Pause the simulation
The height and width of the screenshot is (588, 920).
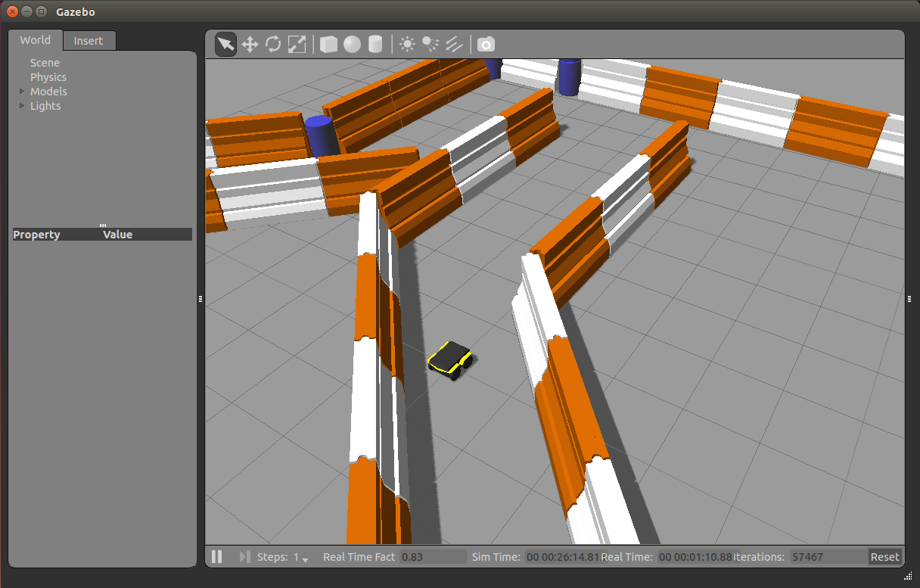[x=217, y=557]
